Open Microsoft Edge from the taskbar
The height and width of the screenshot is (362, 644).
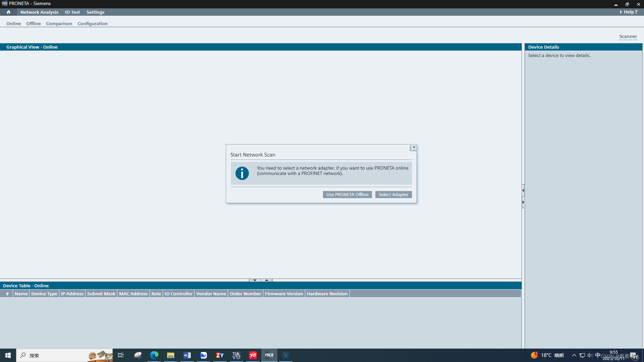pos(154,355)
